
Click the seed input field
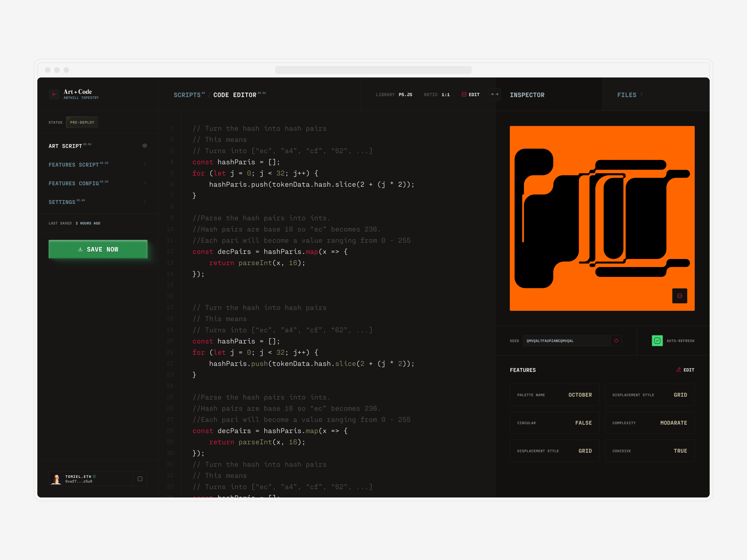[567, 341]
